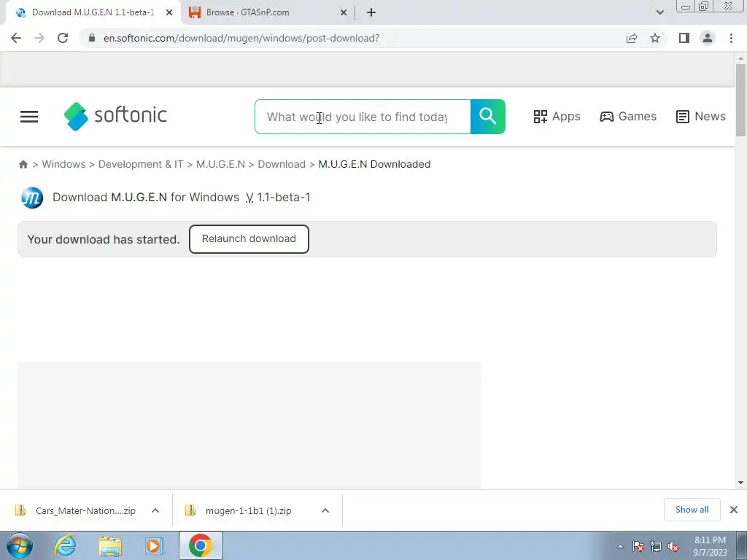Click the M.U.G.E.N app icon
Viewport: 747px width, 560px height.
click(x=32, y=198)
